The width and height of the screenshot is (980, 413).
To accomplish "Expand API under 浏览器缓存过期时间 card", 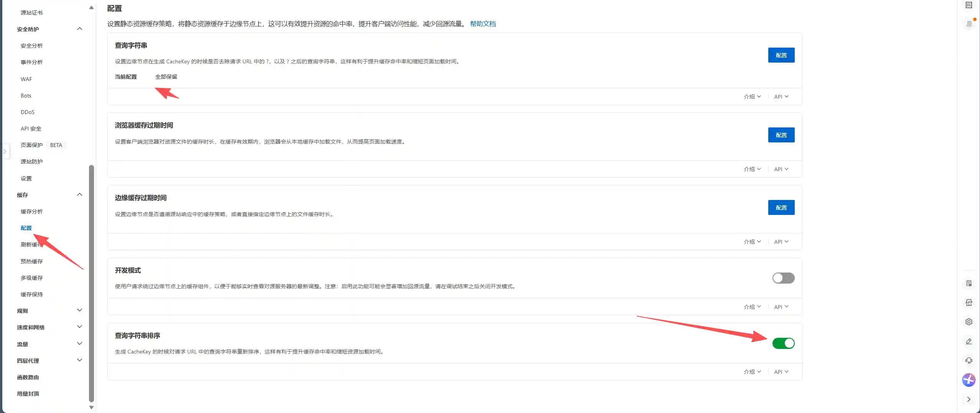I will 781,169.
